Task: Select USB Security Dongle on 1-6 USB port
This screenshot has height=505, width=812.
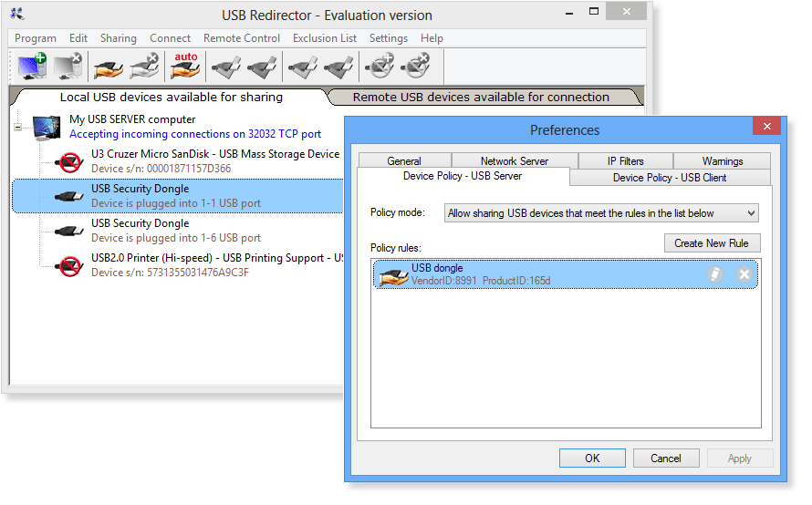Action: click(x=179, y=231)
